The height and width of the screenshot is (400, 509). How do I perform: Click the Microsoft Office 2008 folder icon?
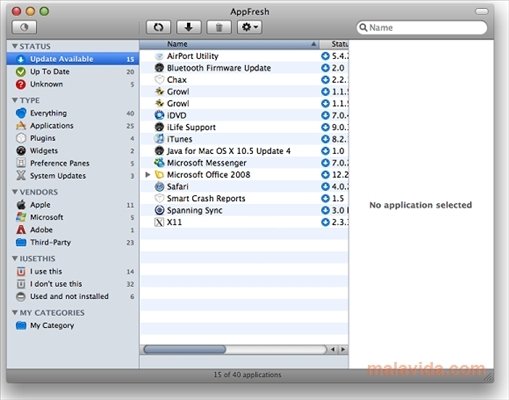coord(159,174)
